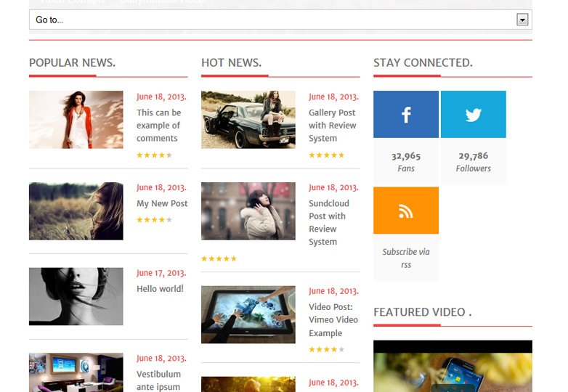Click 'June 17, 2013.' date
Viewport: 568px width, 392px height.
161,273
